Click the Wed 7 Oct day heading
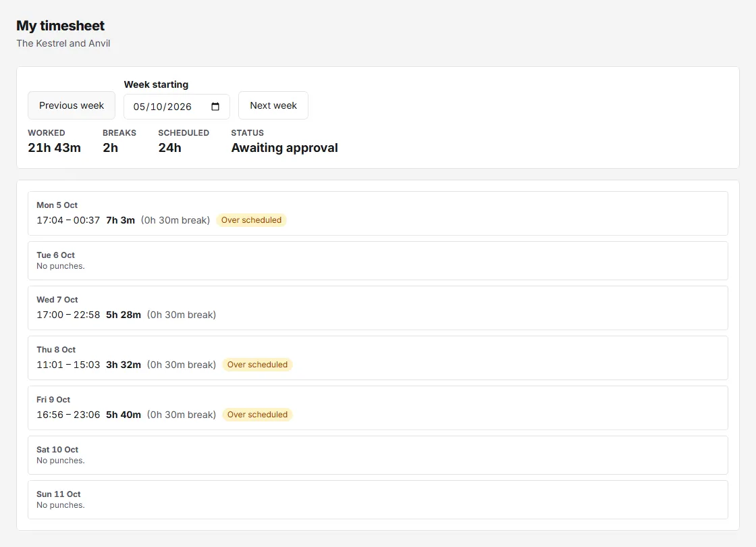This screenshot has height=547, width=756. (57, 300)
